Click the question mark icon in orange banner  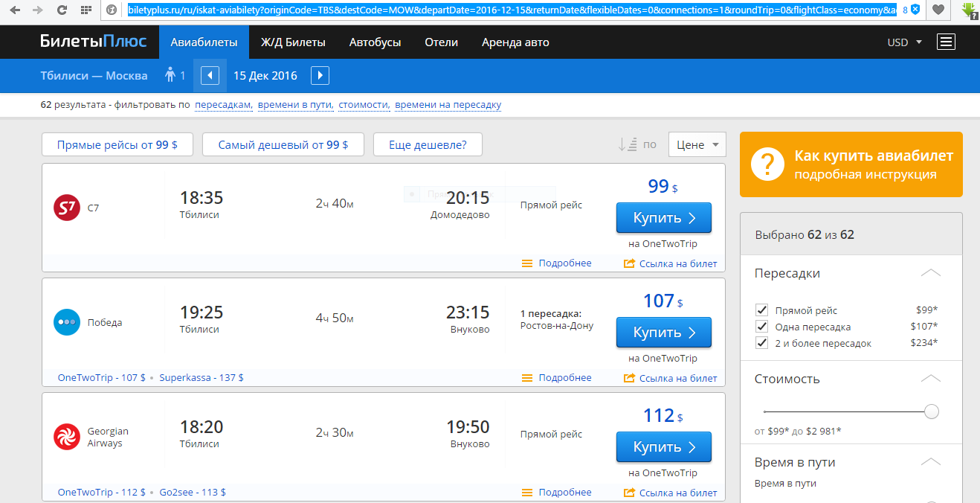tap(768, 164)
